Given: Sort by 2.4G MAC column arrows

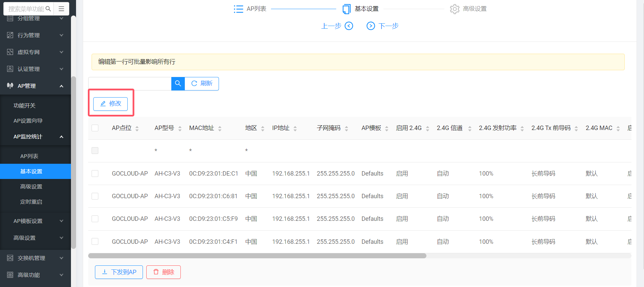Looking at the screenshot, I should (x=618, y=128).
